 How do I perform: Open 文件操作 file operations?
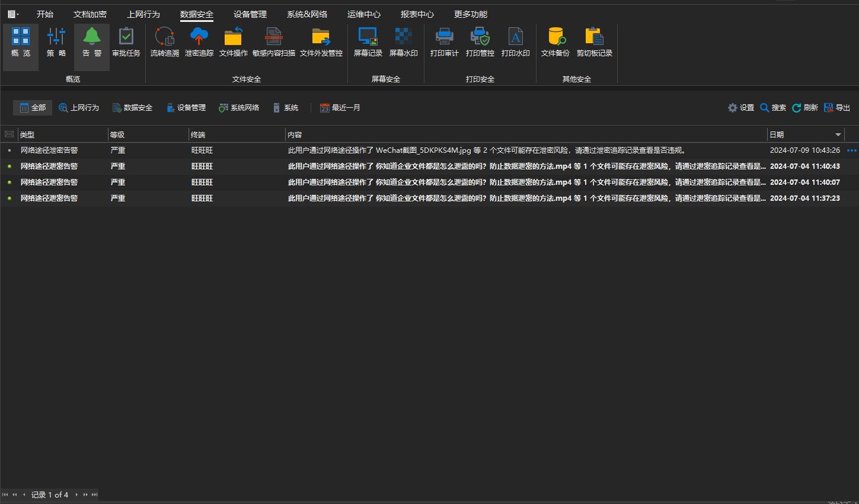[234, 42]
